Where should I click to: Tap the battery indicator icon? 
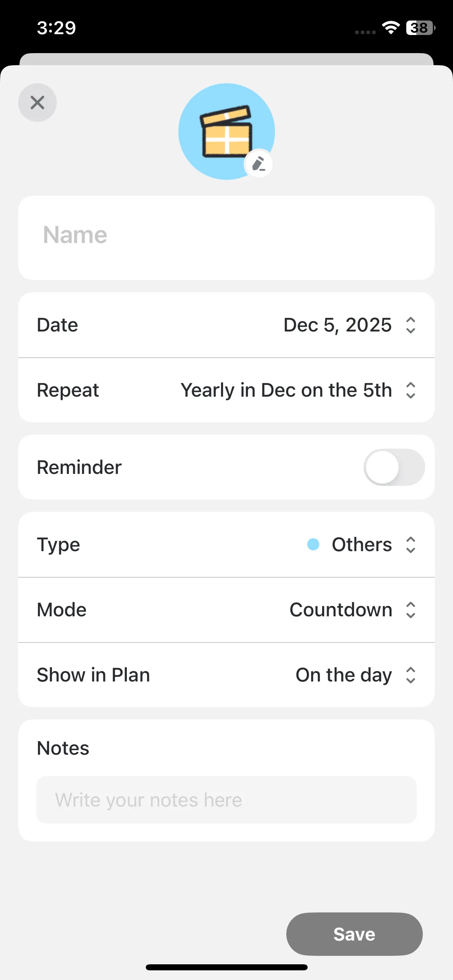point(420,28)
